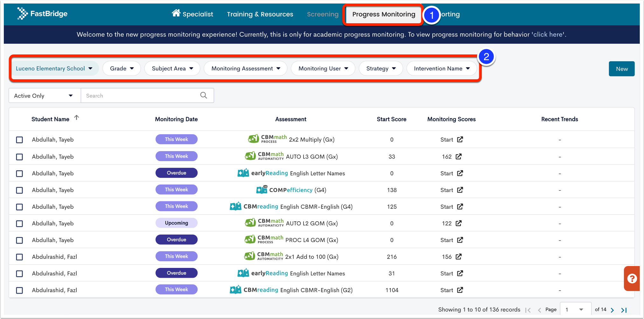Open the Specialist menu
The height and width of the screenshot is (319, 644).
[192, 14]
